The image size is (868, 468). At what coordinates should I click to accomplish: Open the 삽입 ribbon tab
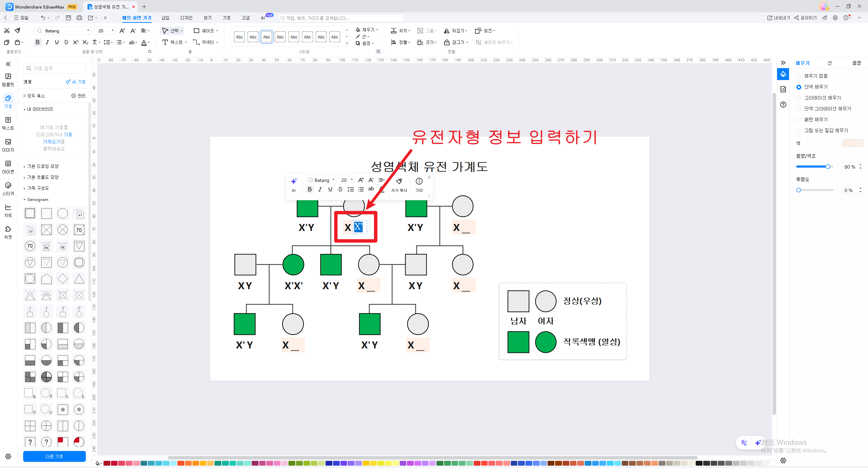coord(165,18)
